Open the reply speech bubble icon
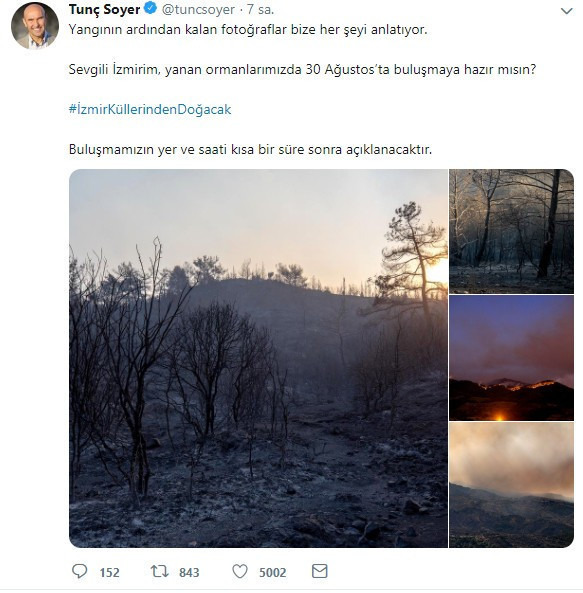583x593 pixels. 79,571
